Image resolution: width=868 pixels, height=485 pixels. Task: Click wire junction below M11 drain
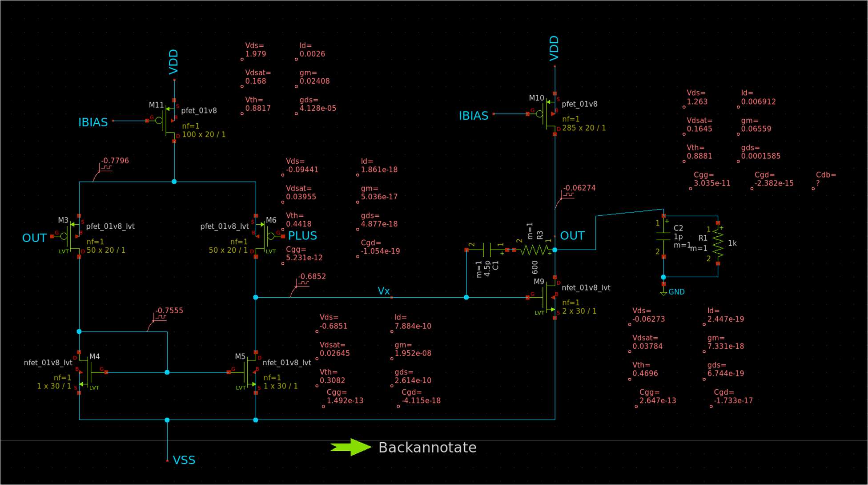click(174, 182)
